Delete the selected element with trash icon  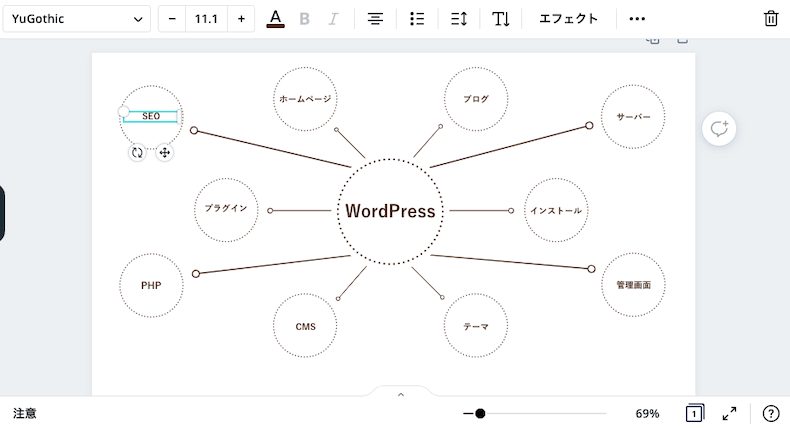pos(771,19)
